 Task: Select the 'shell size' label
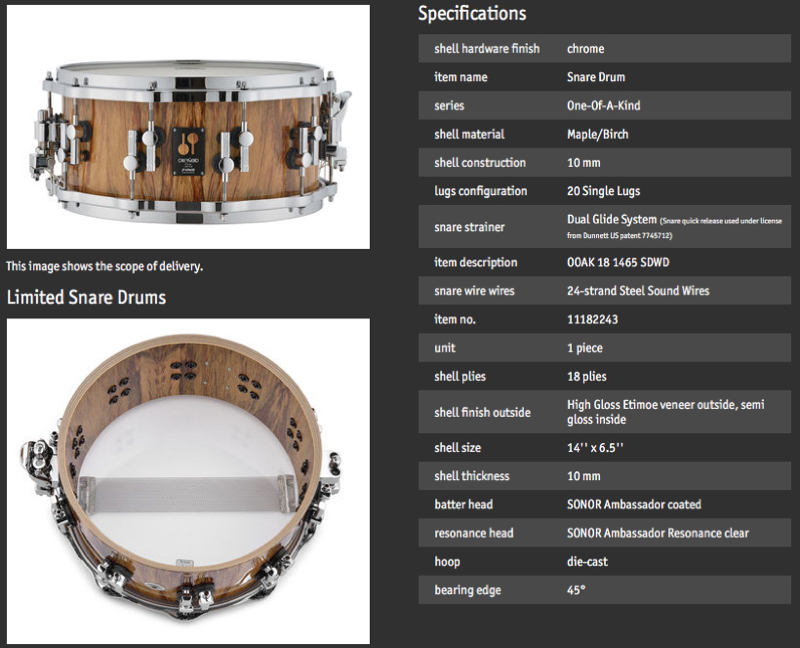458,447
